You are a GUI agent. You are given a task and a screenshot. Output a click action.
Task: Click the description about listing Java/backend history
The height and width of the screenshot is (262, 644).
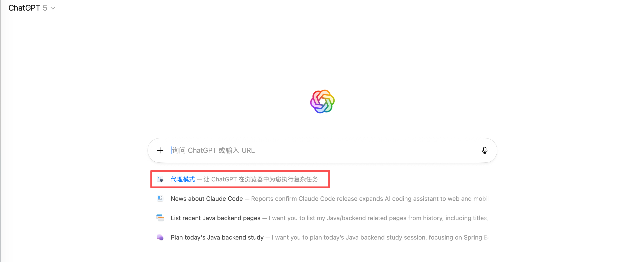(x=378, y=218)
